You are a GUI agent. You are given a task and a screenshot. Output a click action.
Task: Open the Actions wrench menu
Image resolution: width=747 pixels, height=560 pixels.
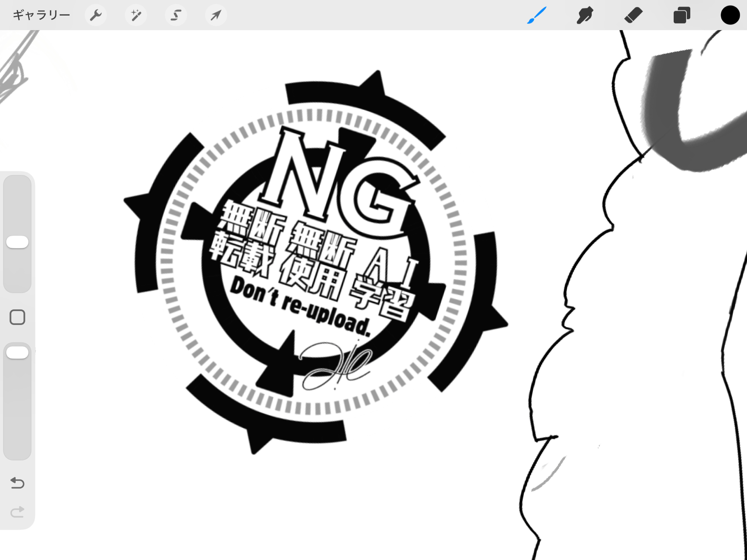coord(96,15)
